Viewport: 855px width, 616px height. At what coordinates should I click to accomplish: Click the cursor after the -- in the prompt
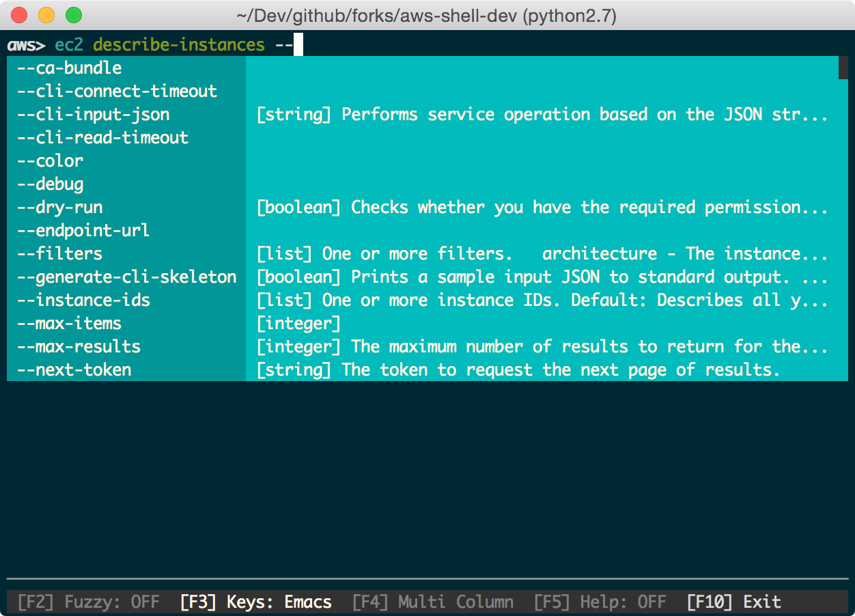(298, 45)
